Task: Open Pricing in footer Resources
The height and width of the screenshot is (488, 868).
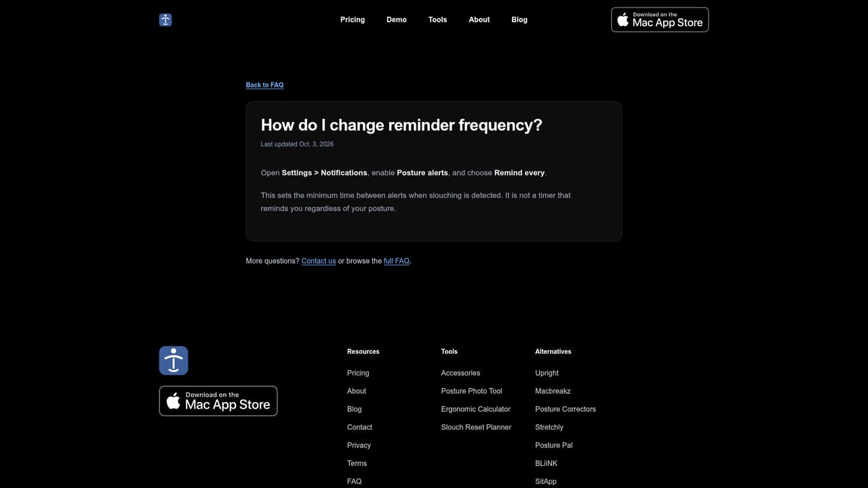Action: [358, 373]
